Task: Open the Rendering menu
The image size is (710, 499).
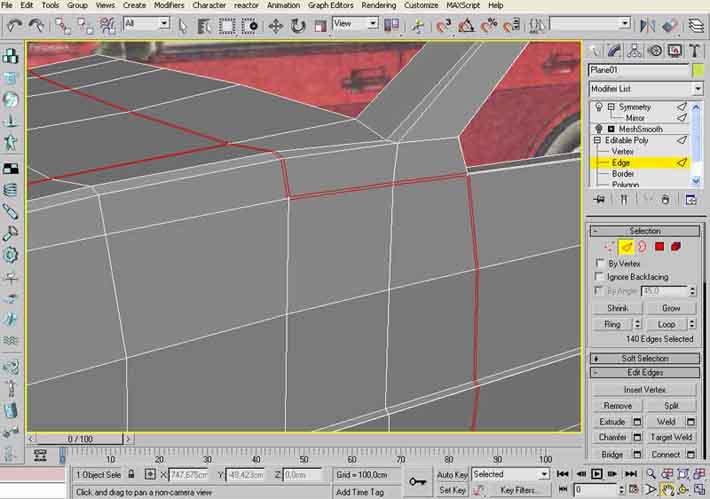Action: [x=380, y=5]
